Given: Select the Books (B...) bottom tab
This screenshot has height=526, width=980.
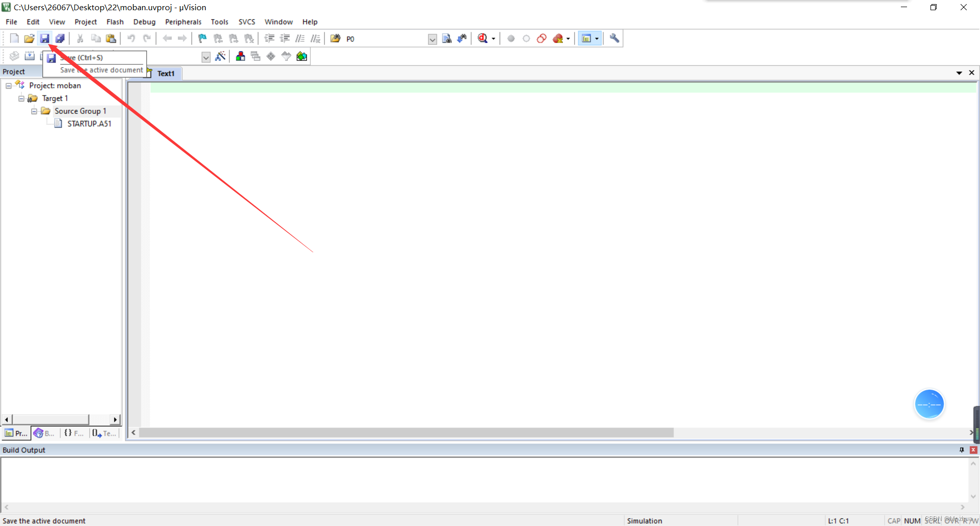Looking at the screenshot, I should click(44, 434).
